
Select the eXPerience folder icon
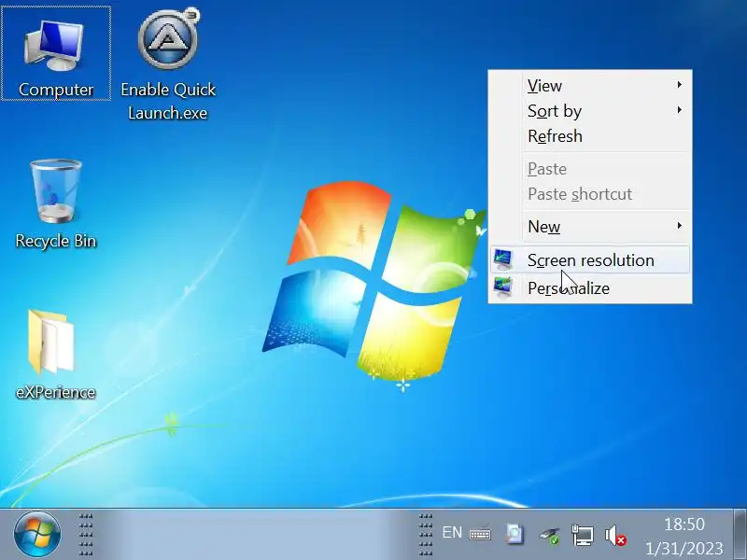tap(56, 355)
